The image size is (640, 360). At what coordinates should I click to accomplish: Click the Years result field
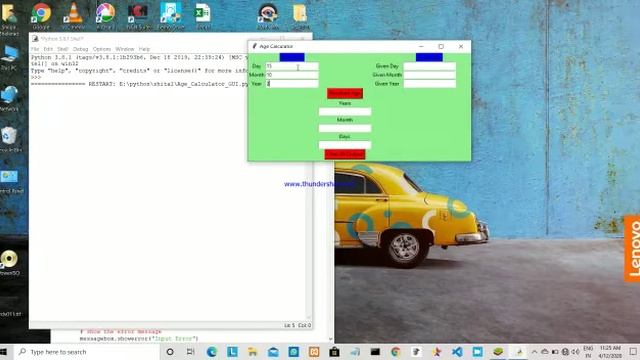pos(345,111)
